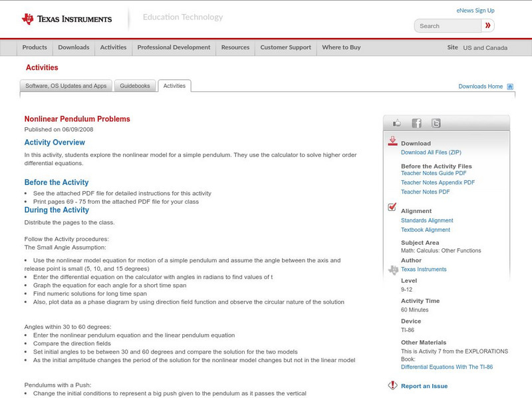This screenshot has height=398, width=532.
Task: Click 'Angles within 30 to 60 degrees:' text
Action: [68, 327]
